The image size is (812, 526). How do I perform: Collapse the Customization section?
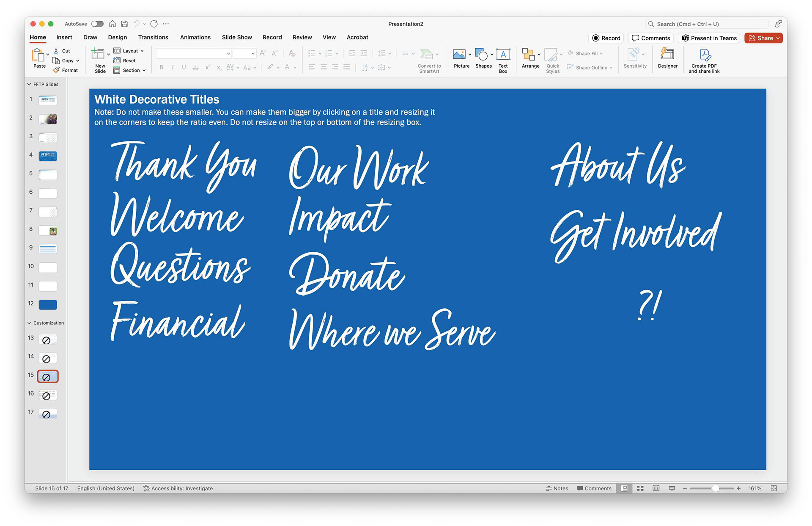(29, 323)
